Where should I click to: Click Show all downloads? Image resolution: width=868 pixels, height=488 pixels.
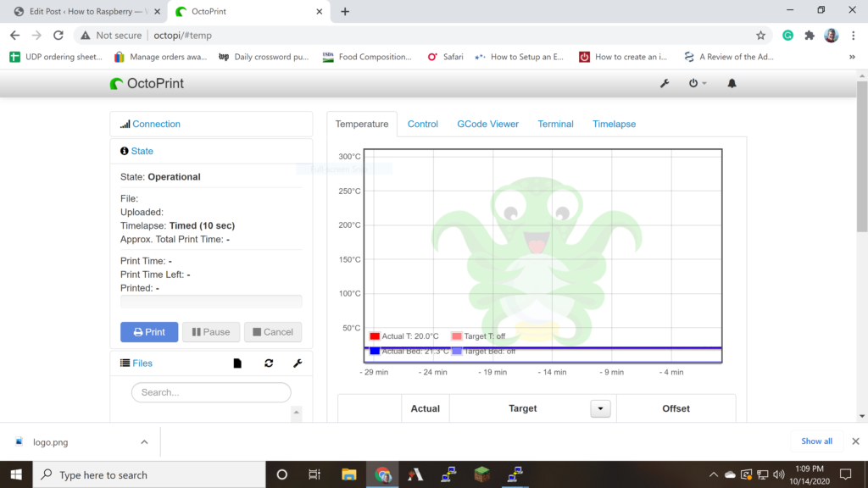[x=816, y=441]
